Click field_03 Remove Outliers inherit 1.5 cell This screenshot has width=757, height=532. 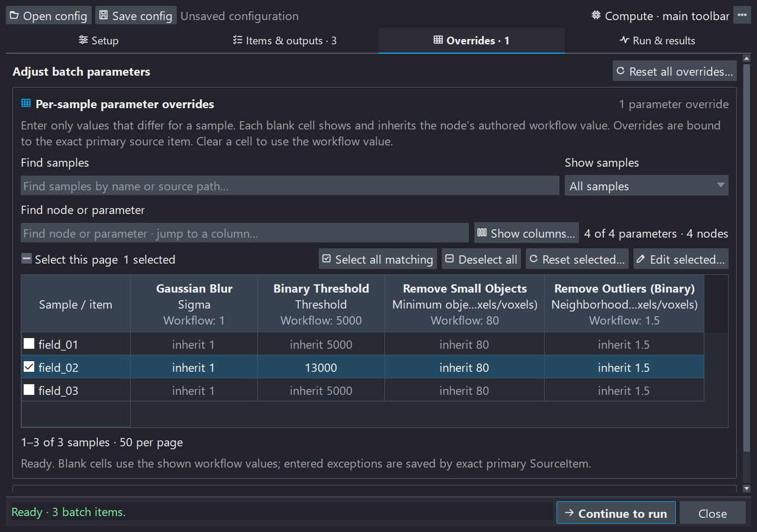click(625, 390)
